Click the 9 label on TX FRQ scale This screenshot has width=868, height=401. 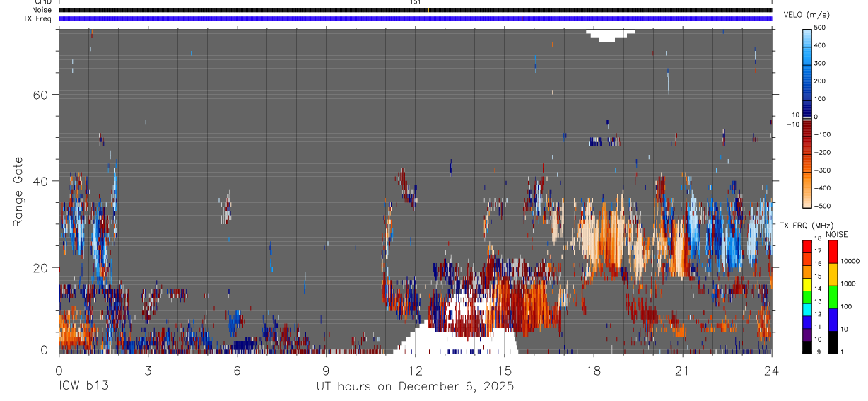817,352
